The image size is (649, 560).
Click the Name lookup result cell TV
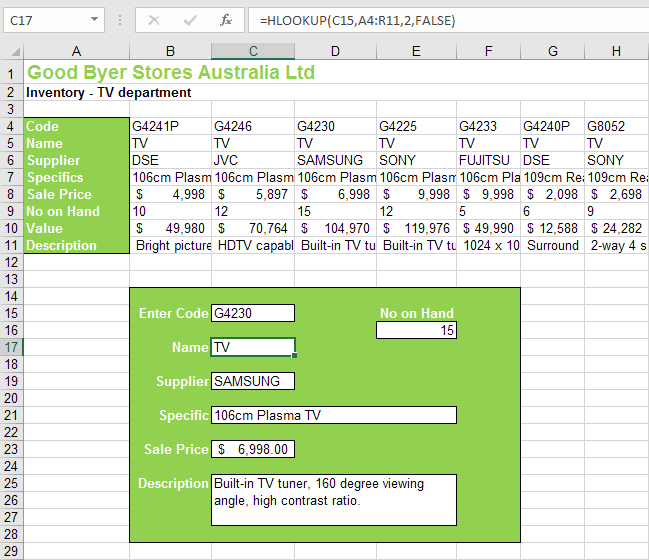pyautogui.click(x=253, y=347)
